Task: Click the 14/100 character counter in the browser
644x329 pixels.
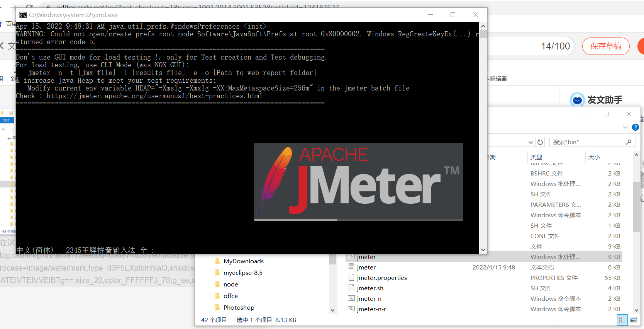Action: coord(555,46)
